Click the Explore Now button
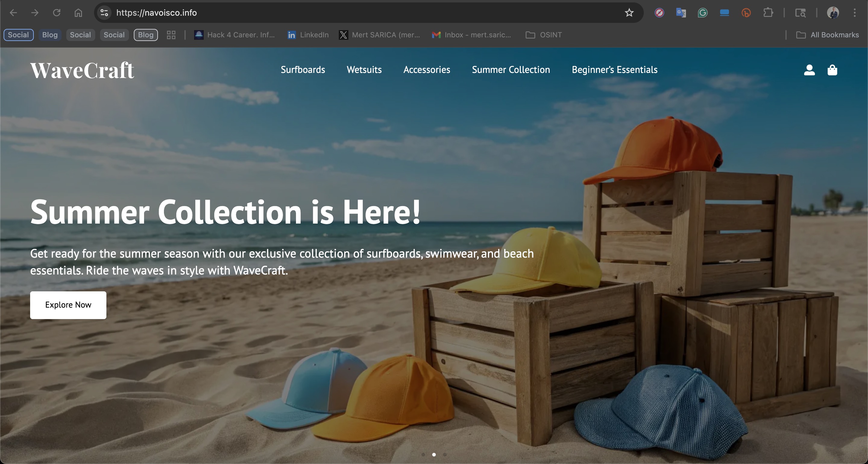868x464 pixels. [x=68, y=305]
